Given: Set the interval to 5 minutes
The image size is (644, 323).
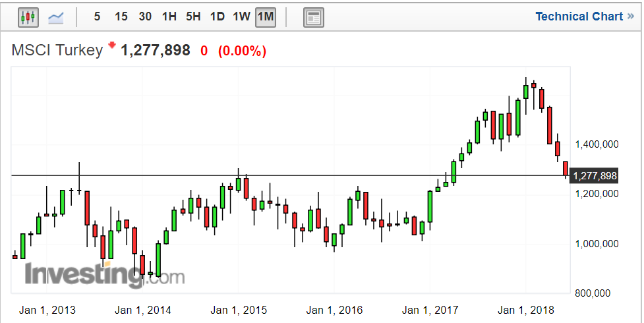Looking at the screenshot, I should click(97, 16).
